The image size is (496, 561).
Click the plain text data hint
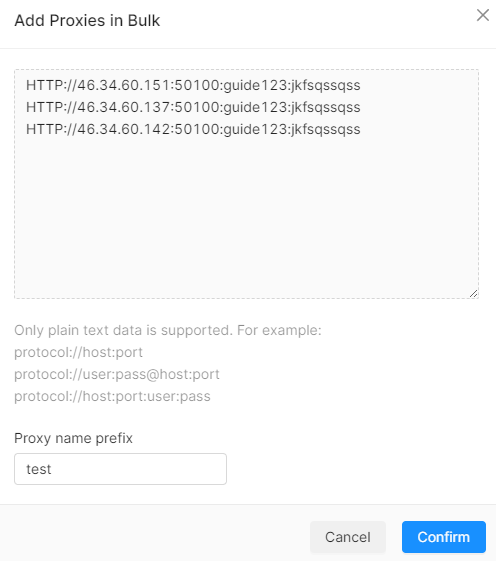168,330
